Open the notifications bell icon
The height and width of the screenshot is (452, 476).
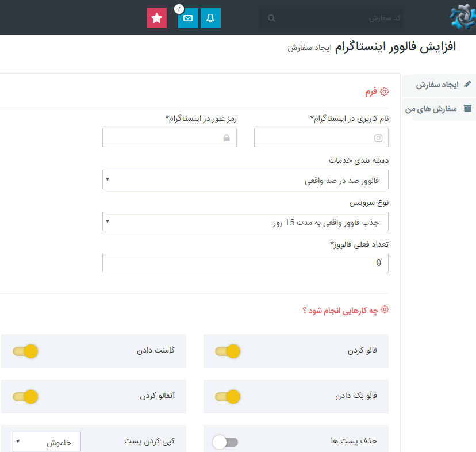coord(210,18)
